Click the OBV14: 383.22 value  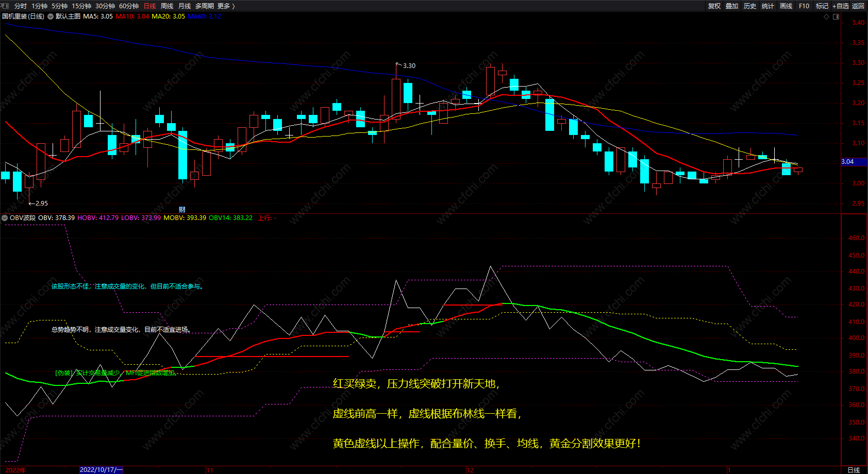pyautogui.click(x=230, y=218)
